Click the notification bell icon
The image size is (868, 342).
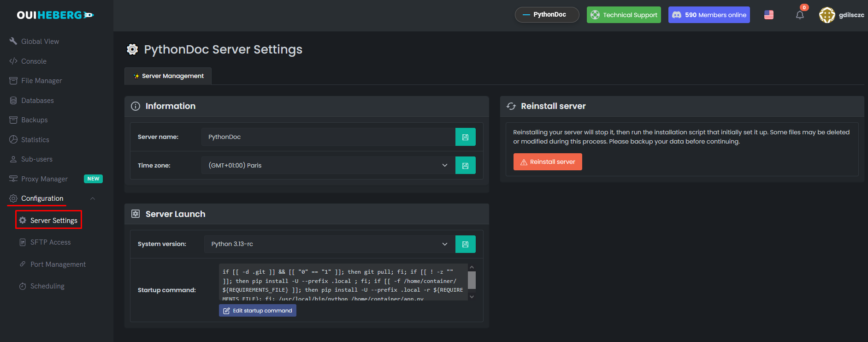[800, 15]
